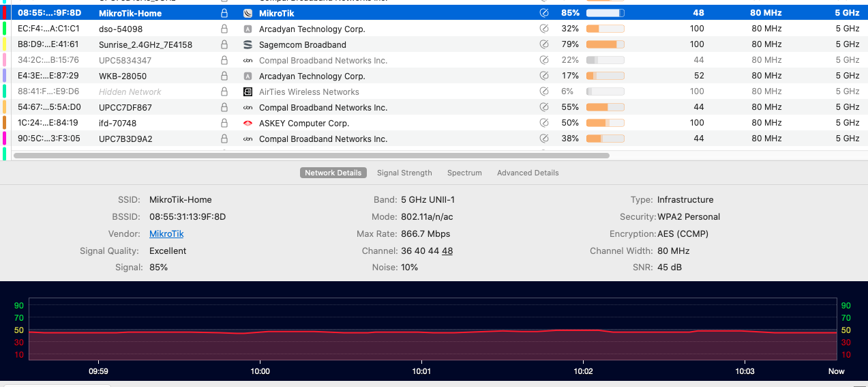Click the Signal Quality value Excellent
Image resolution: width=868 pixels, height=387 pixels.
point(168,250)
